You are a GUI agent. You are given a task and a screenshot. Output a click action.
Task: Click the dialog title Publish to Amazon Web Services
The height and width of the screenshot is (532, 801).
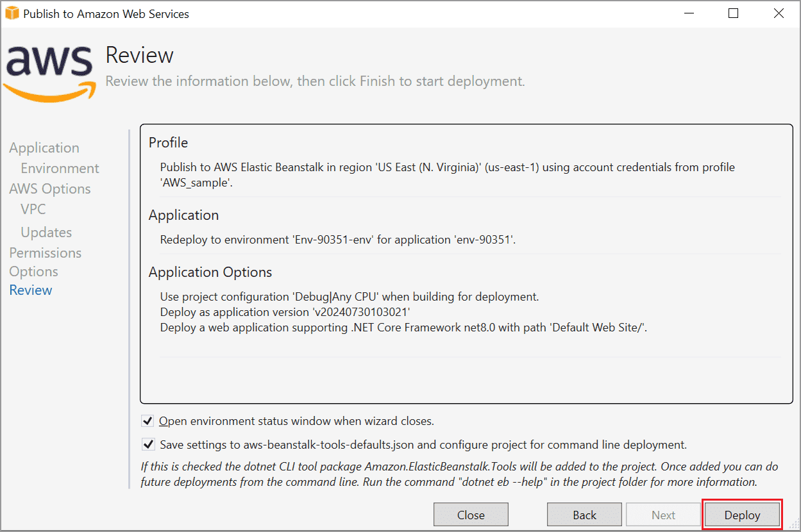(105, 13)
